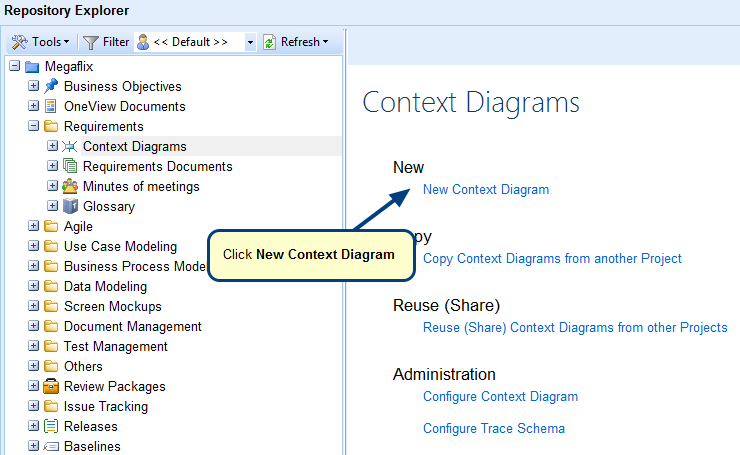Select Use Case Modeling in tree
Screen dimensions: 740x455
pos(120,246)
